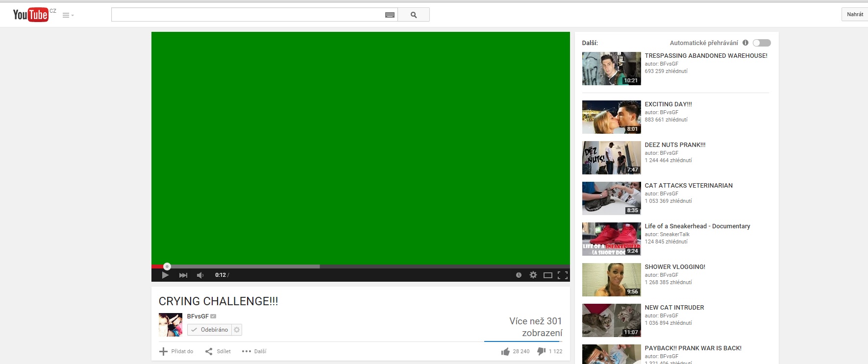Viewport: 868px width, 364px height.
Task: Open the PAYBACK!! PRANK WAR thumbnail
Action: click(x=612, y=354)
